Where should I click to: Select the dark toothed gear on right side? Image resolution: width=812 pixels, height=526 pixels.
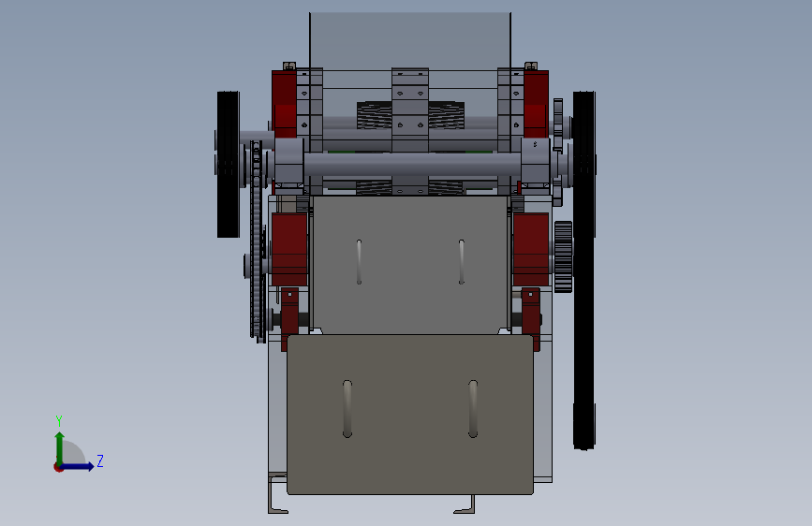tap(564, 256)
